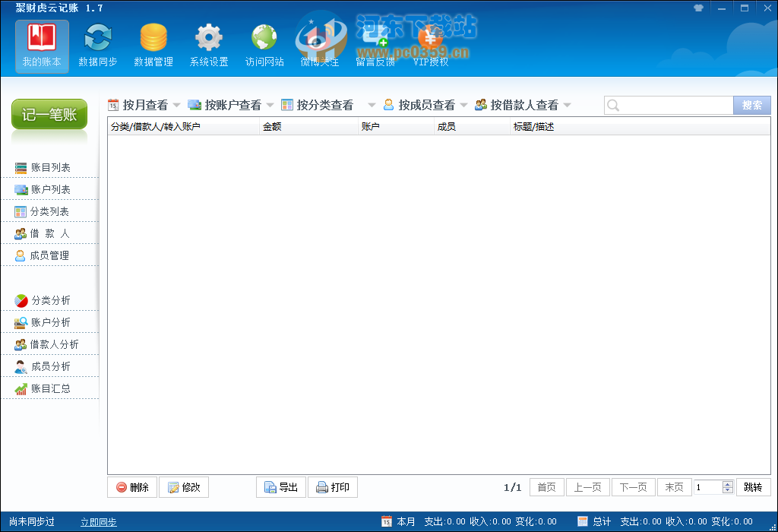
Task: Open 数据同步 from the top toolbar
Action: click(x=97, y=44)
